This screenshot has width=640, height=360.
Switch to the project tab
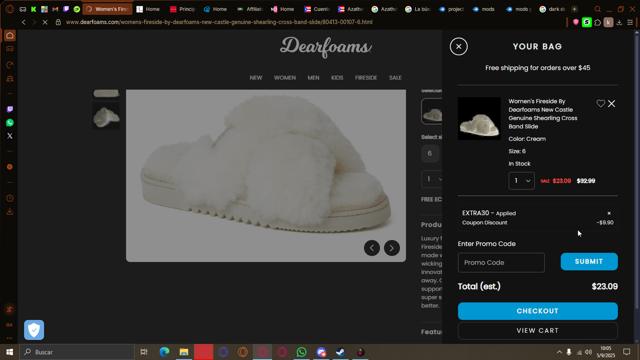[451, 9]
